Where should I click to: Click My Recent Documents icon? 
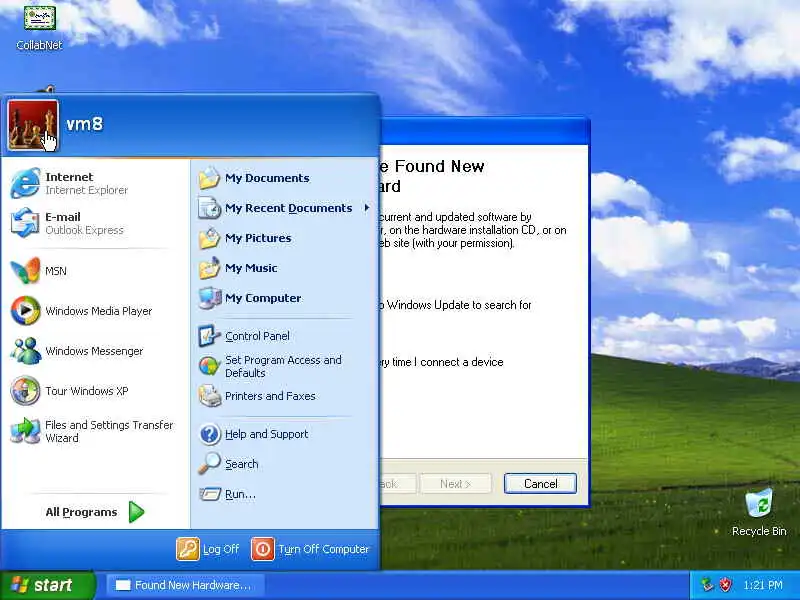pyautogui.click(x=209, y=208)
